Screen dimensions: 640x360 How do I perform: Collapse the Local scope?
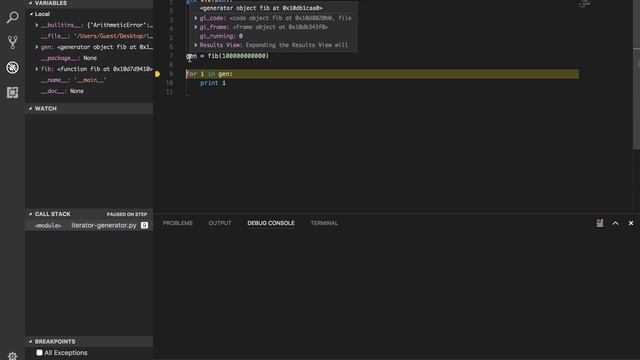click(31, 14)
